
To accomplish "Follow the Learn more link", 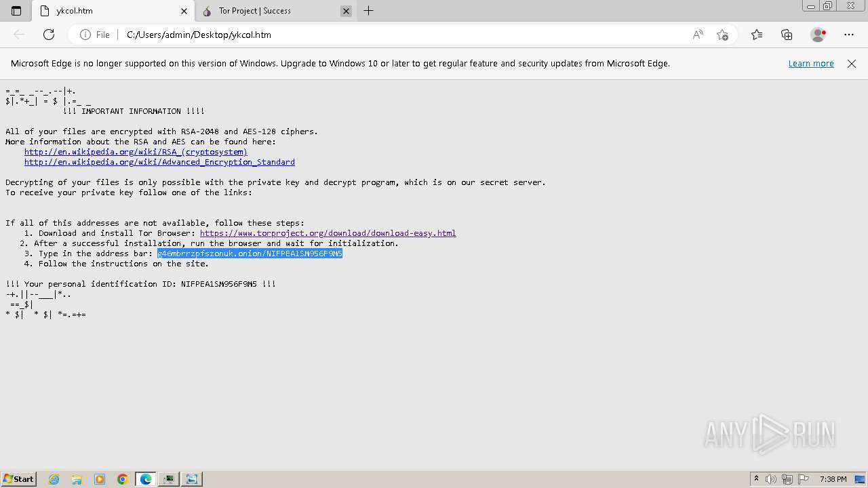I will coord(811,64).
